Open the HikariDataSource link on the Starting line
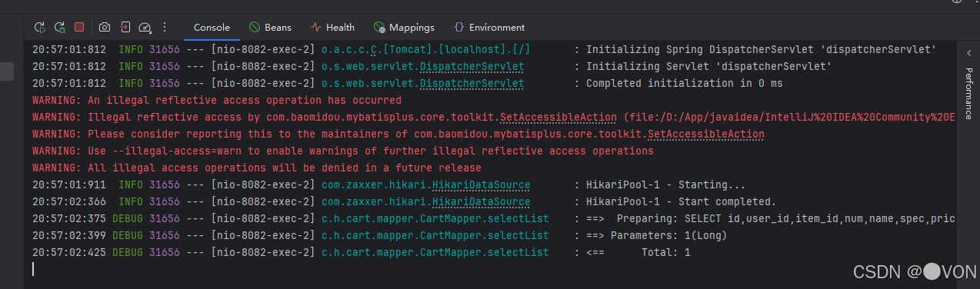The image size is (980, 289). coord(481,184)
